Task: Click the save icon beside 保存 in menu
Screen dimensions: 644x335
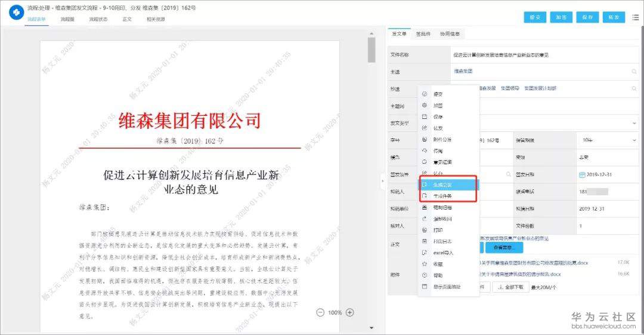Action: tap(425, 117)
